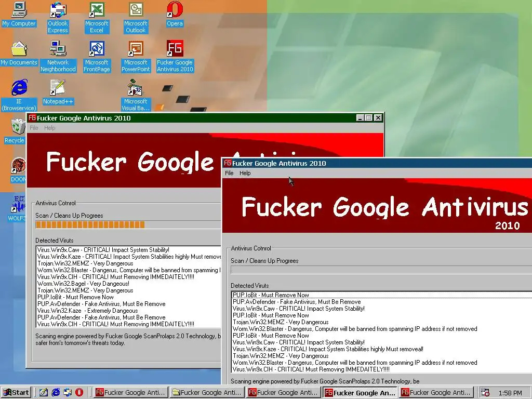Screen dimensions: 532x399
Task: Launch the WOLF3 desktop icon
Action: 17,209
